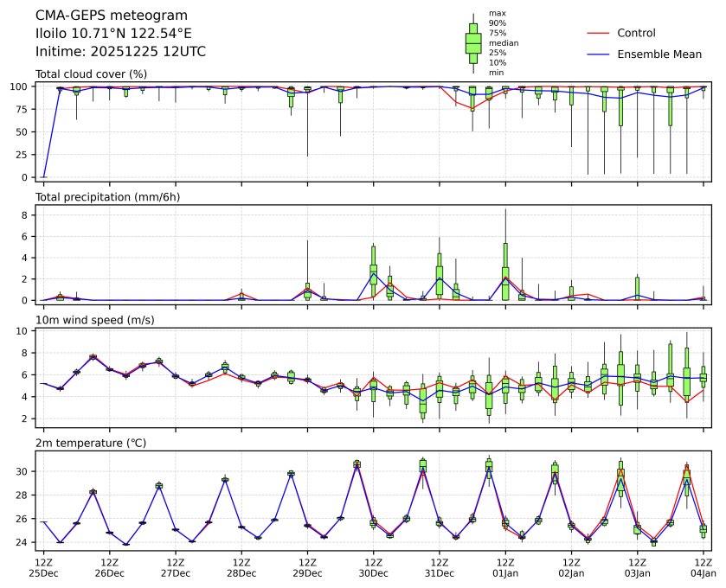Click the Iloilo coordinates text
This screenshot has width=726, height=588.
pyautogui.click(x=113, y=34)
